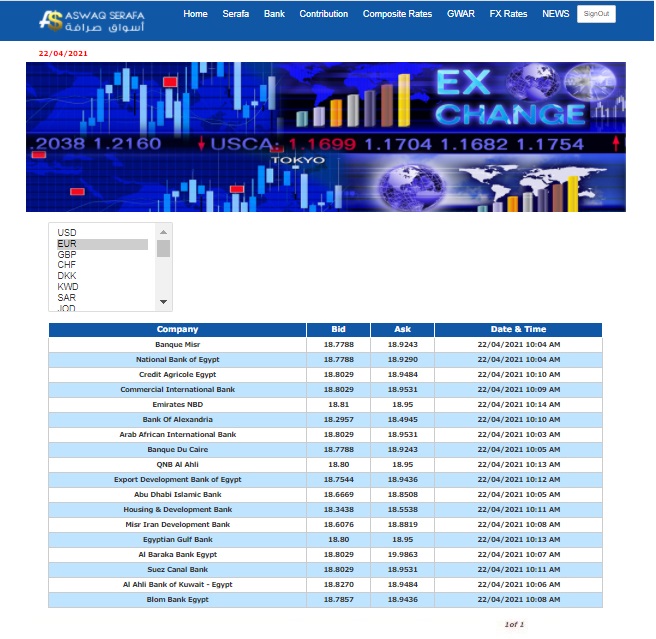This screenshot has height=639, width=656.
Task: Click Egyptian Gulf Bank cell
Action: point(177,540)
